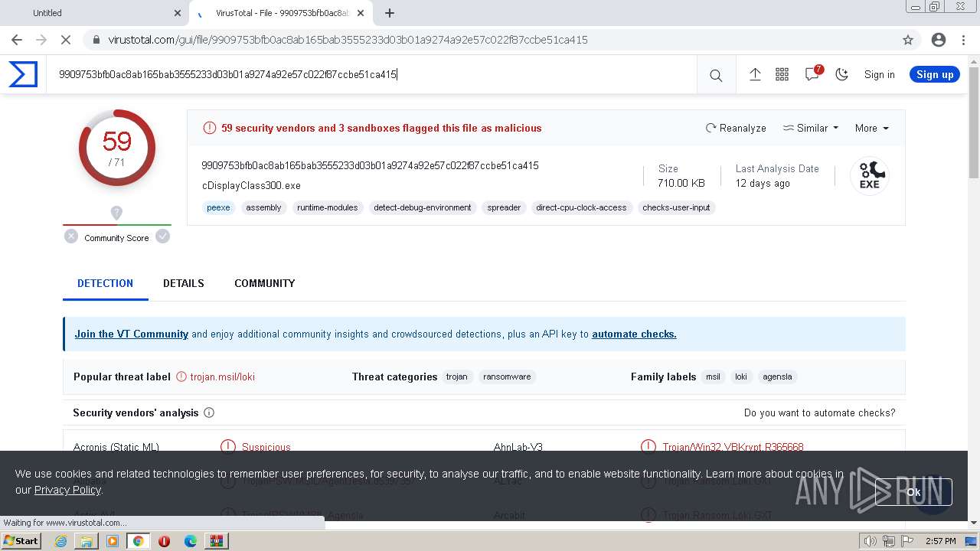Screen dimensions: 980x551
Task: Open Edge icon in taskbar
Action: tap(190, 541)
